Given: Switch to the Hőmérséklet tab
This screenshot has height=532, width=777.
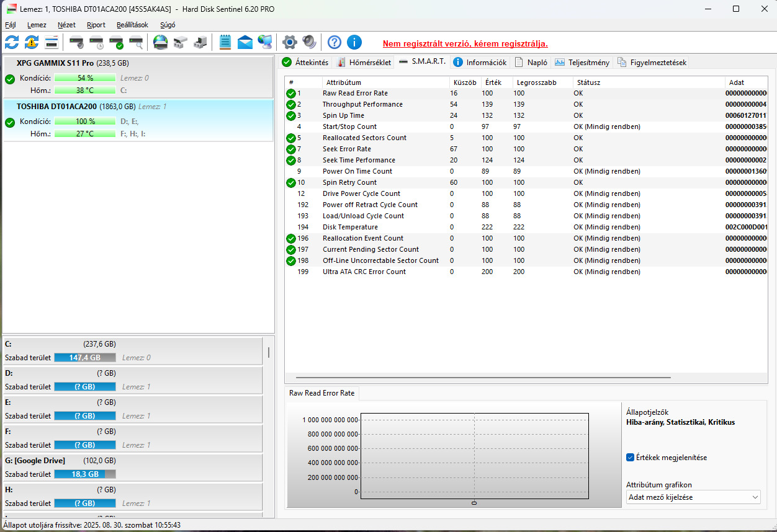Looking at the screenshot, I should 364,62.
